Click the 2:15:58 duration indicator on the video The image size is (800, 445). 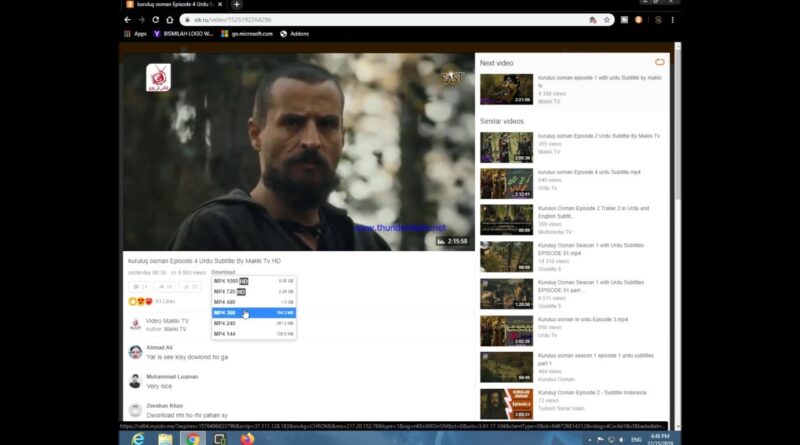452,241
